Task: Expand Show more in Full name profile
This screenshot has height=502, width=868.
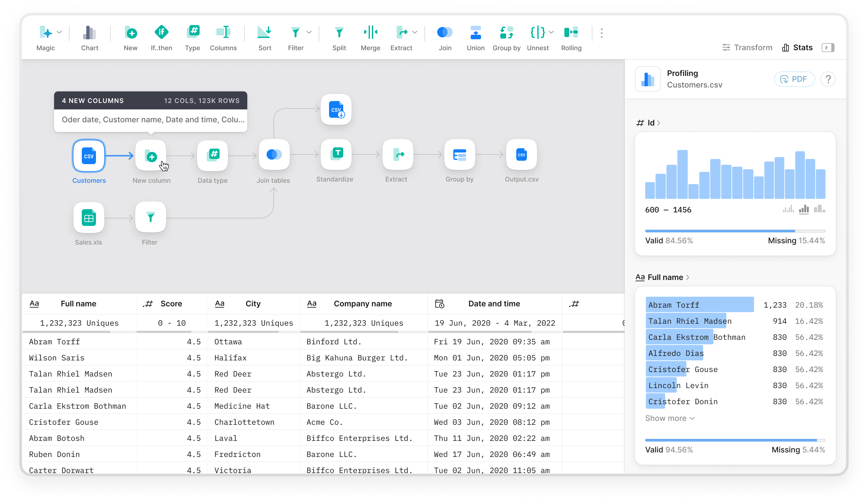Action: coord(669,418)
